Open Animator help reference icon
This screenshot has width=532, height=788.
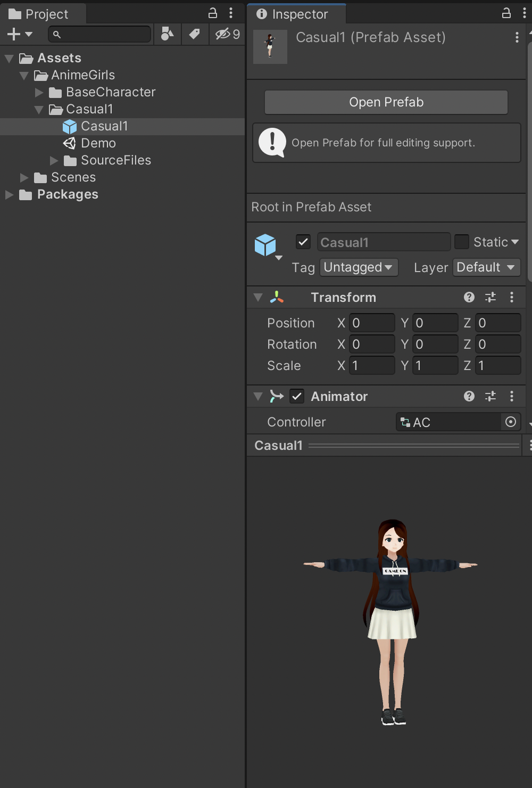coord(469,396)
